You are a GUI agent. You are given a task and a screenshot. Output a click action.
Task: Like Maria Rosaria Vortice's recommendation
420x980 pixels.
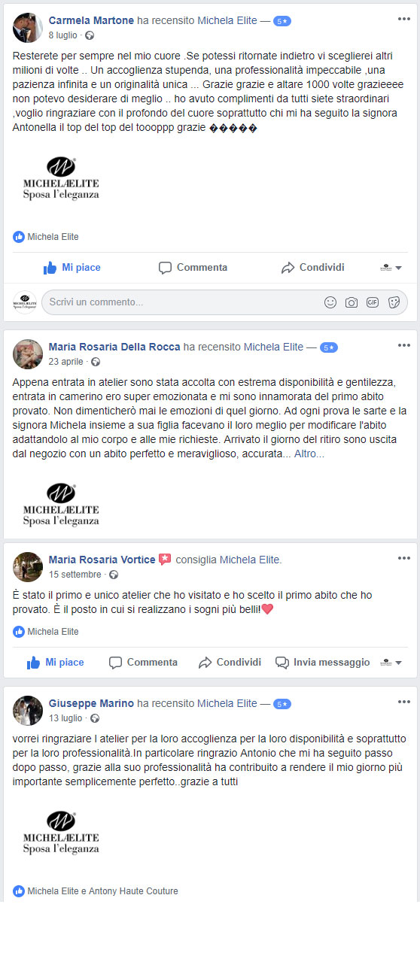tap(56, 663)
